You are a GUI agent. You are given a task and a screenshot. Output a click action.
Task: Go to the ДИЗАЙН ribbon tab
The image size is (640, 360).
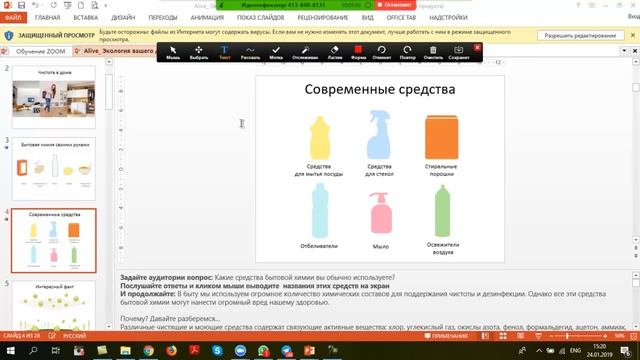tap(123, 18)
